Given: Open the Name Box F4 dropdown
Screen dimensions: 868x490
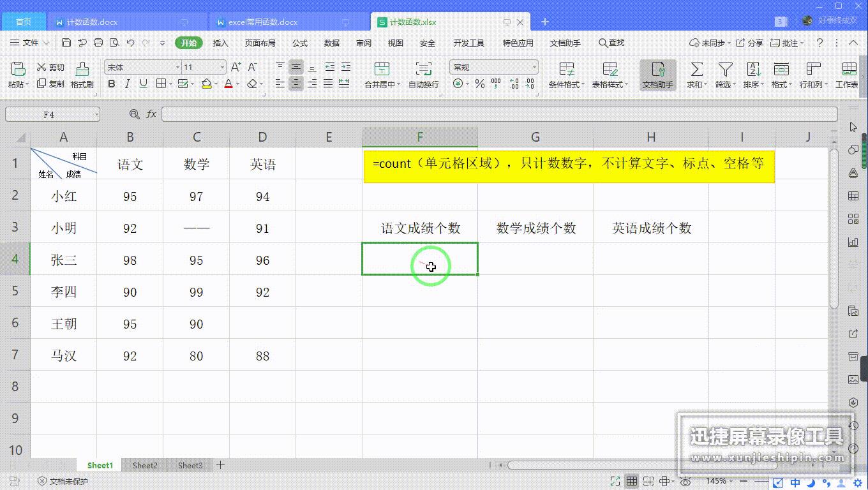Looking at the screenshot, I should [x=96, y=115].
